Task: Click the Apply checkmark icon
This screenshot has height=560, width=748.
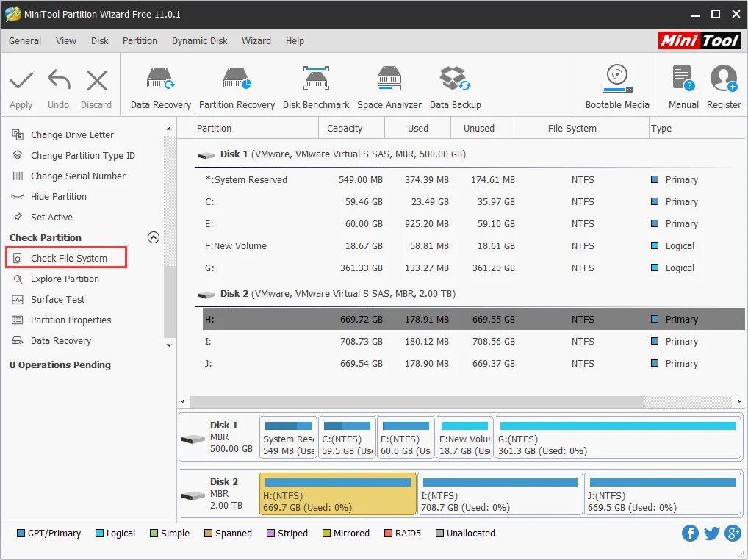Action: click(x=21, y=81)
